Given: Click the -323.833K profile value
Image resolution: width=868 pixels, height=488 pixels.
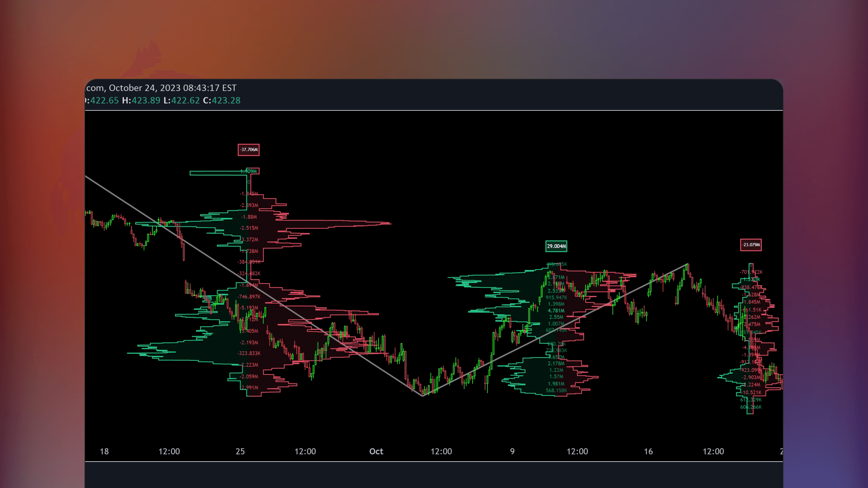Looking at the screenshot, I should click(249, 354).
